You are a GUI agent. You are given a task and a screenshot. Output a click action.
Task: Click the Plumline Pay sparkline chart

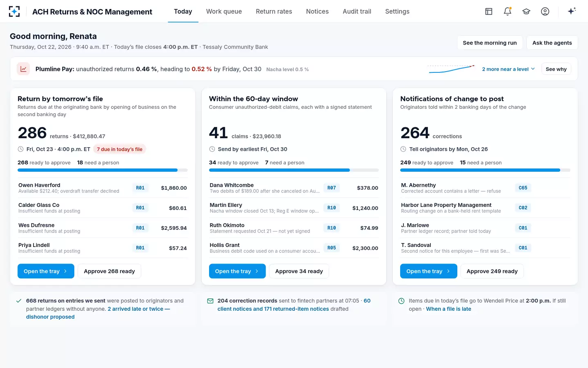coord(451,69)
